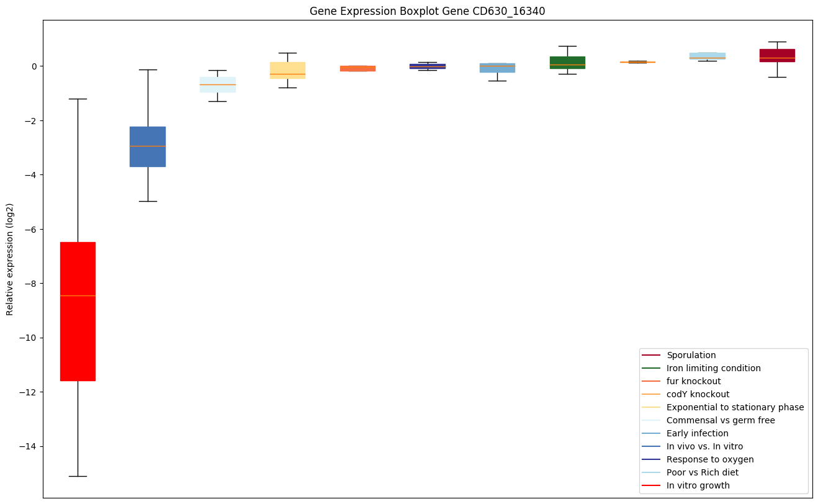
Task: Click the pale yellow Exponential to stationary box
Action: pos(287,68)
